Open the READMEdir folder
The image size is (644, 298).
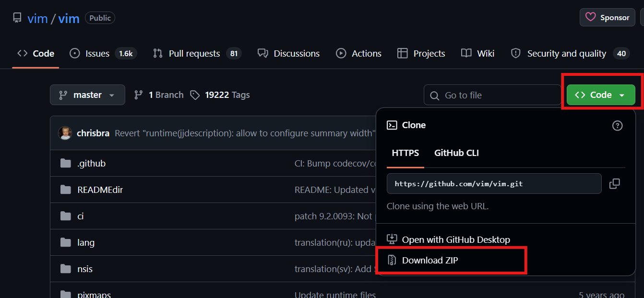[x=100, y=190]
